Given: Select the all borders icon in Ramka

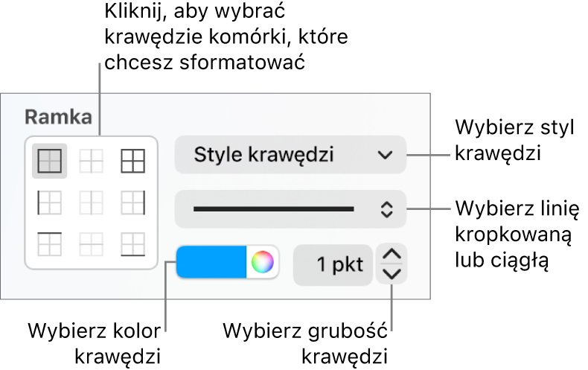Looking at the screenshot, I should click(50, 161).
